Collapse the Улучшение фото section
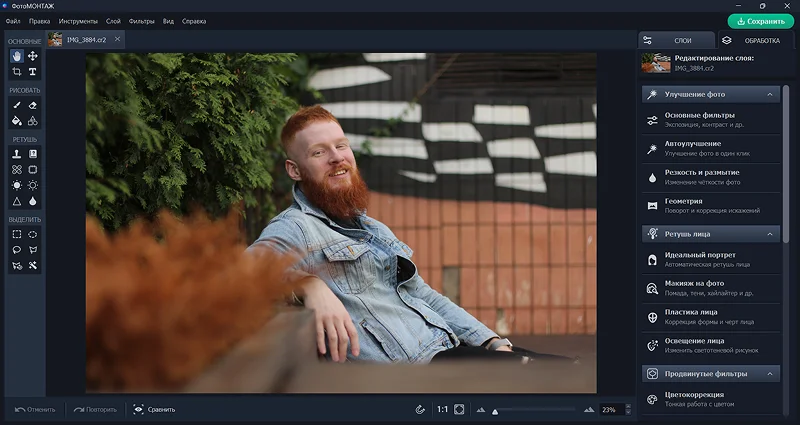Screen dimensions: 800x425 click(x=770, y=95)
